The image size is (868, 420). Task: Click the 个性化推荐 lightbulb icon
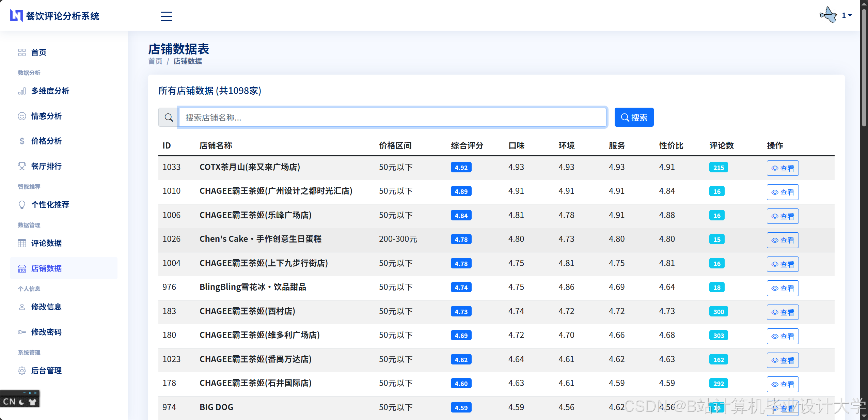tap(22, 205)
